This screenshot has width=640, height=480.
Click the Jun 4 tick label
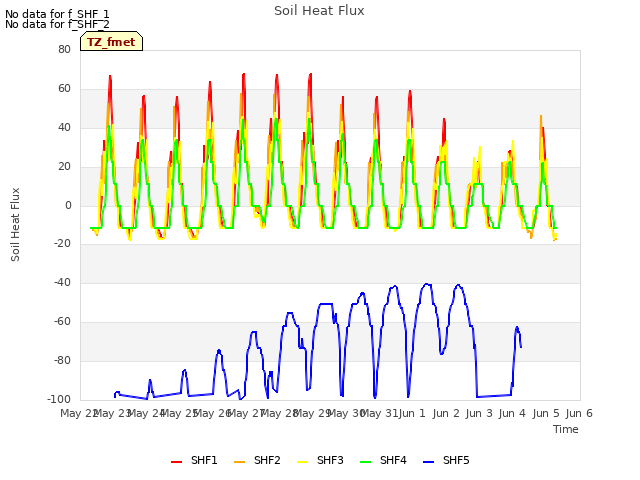tap(512, 413)
